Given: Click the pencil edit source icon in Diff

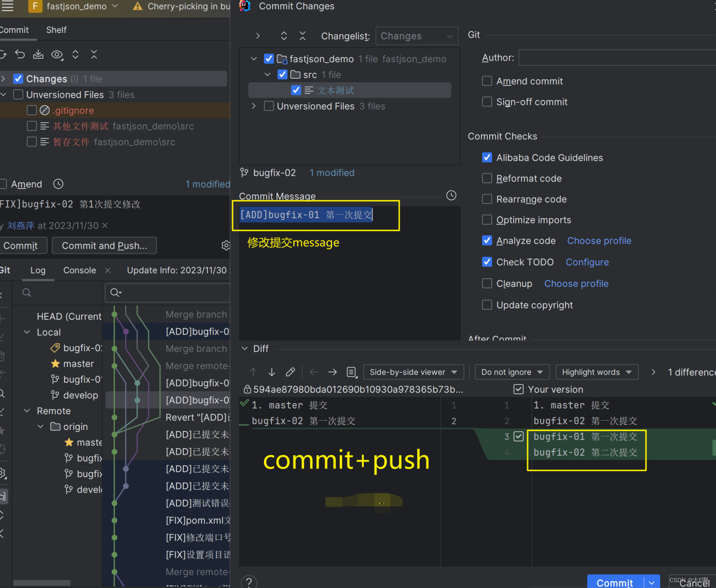Looking at the screenshot, I should [290, 372].
